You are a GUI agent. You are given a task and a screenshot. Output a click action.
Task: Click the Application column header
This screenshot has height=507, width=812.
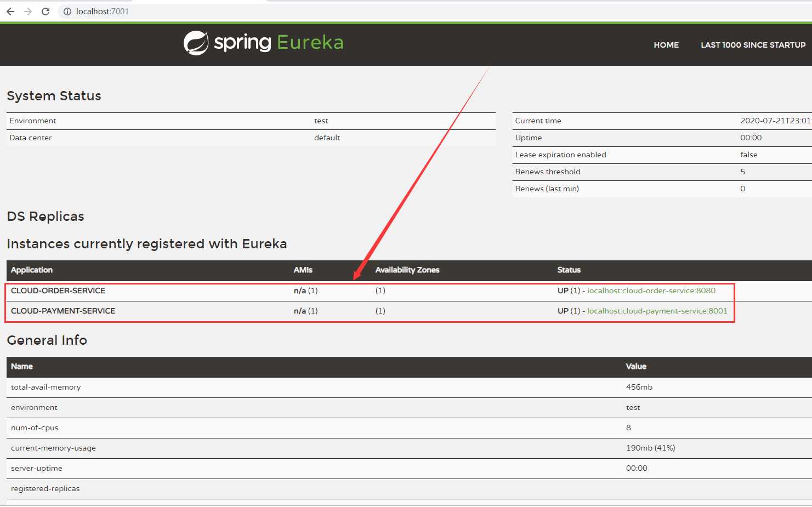[32, 270]
